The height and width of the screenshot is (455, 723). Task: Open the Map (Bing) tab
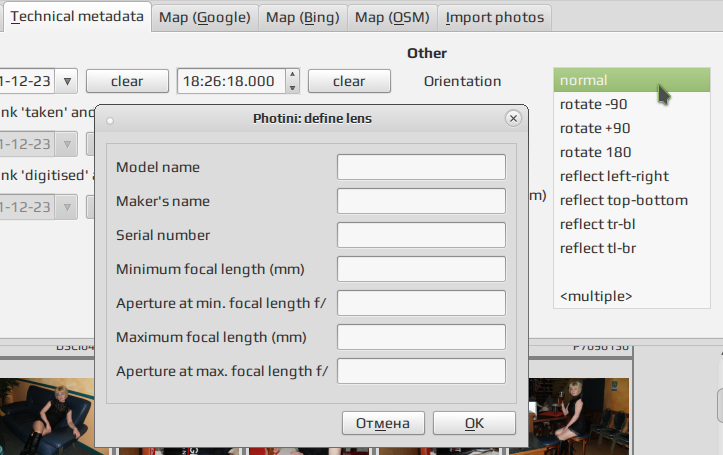tap(302, 18)
